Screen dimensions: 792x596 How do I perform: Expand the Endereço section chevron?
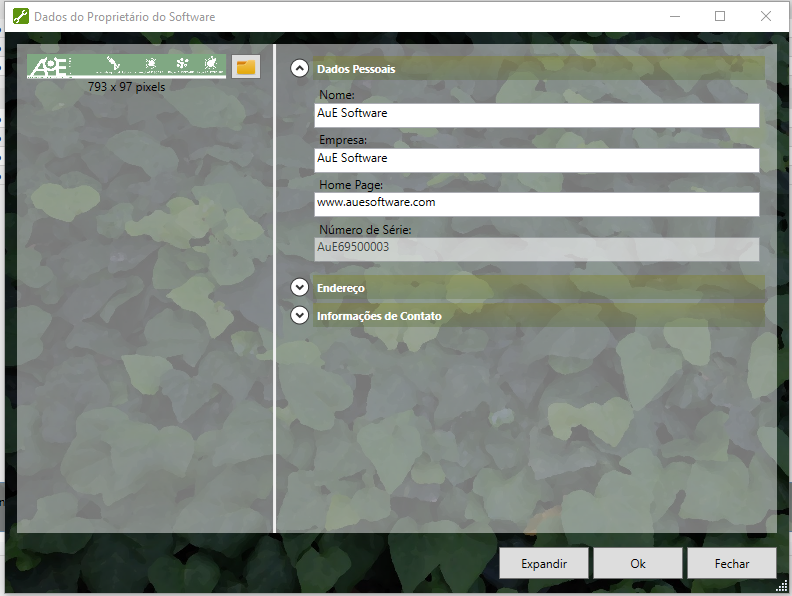[299, 287]
